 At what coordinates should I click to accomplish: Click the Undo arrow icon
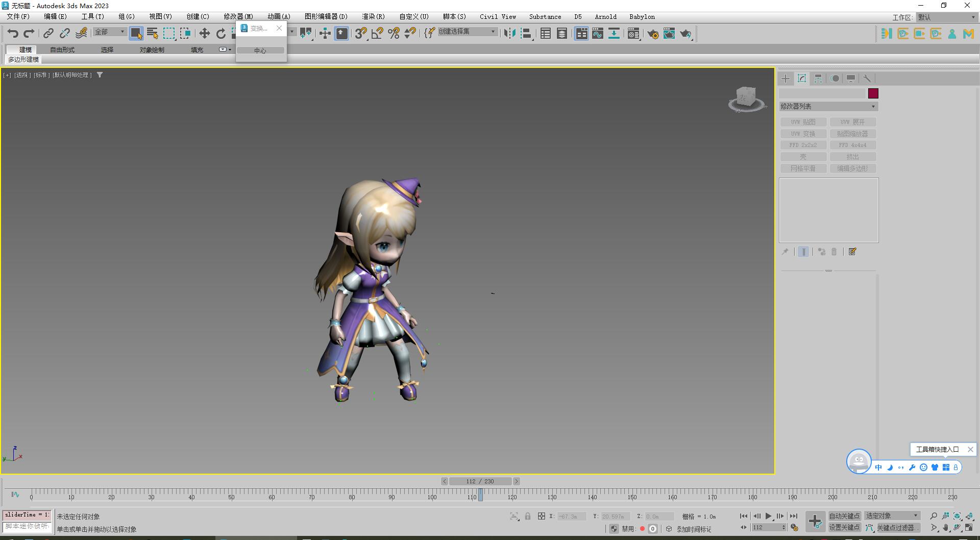13,34
